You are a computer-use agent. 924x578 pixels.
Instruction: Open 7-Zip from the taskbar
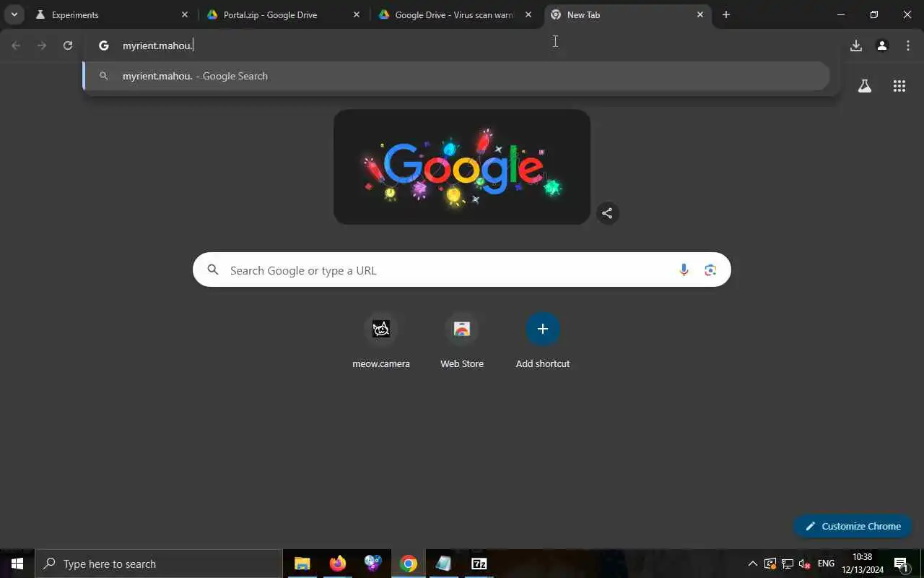click(479, 564)
